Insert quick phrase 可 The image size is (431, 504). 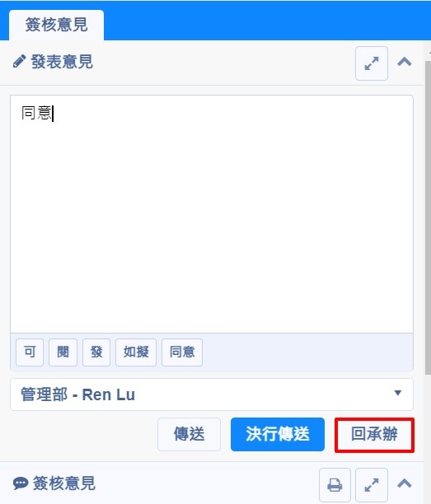tap(30, 352)
